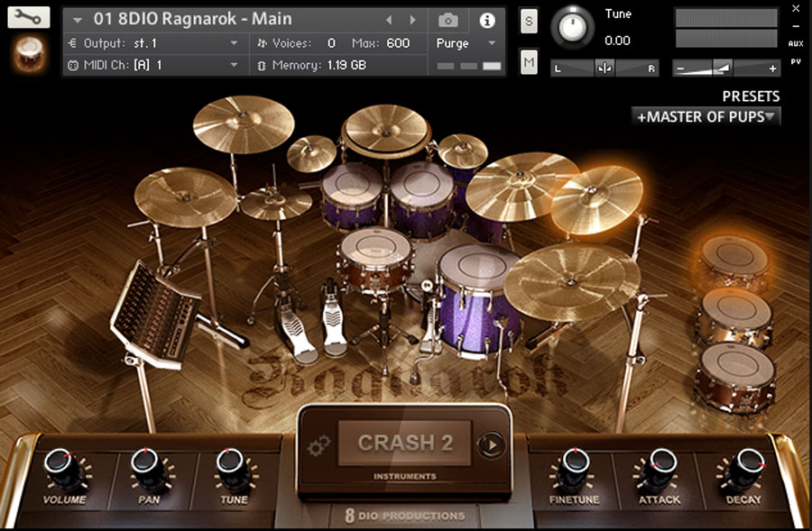Click the plus volume icon
812x531 pixels.
click(x=772, y=69)
